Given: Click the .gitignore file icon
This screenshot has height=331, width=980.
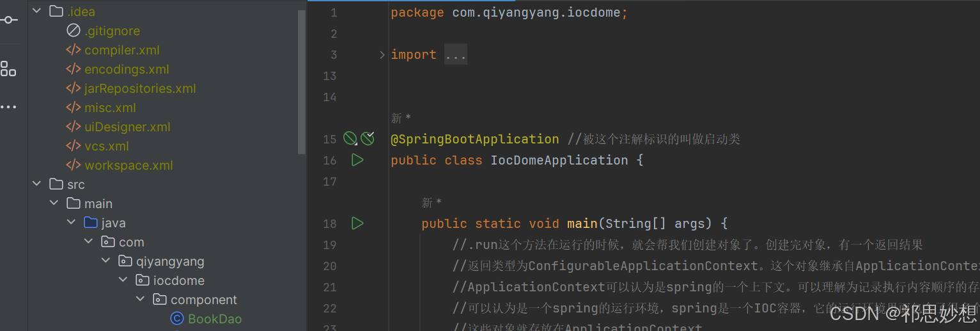Looking at the screenshot, I should (x=74, y=31).
